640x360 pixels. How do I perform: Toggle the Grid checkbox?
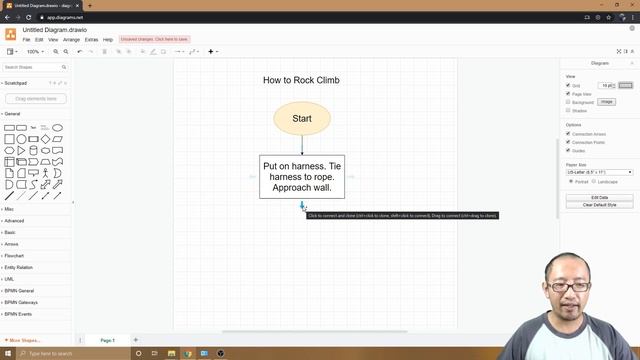(x=568, y=85)
